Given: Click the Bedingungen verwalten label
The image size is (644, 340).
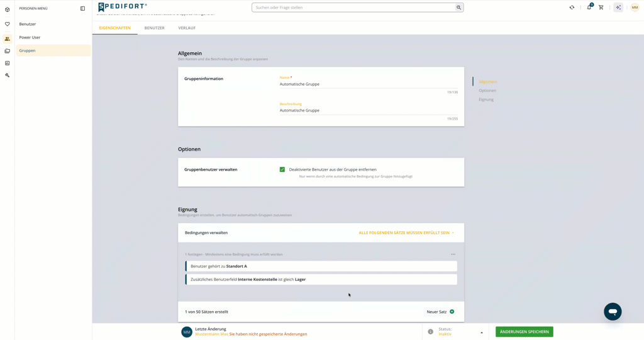Looking at the screenshot, I should pos(206,233).
